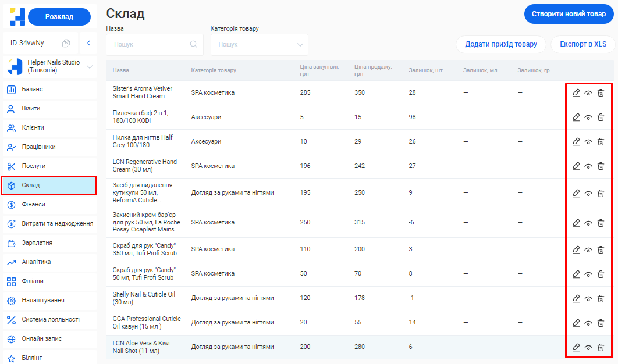Screen dimensions: 618x364
Task: Open Фінанси in the sidebar menu
Action: click(34, 204)
